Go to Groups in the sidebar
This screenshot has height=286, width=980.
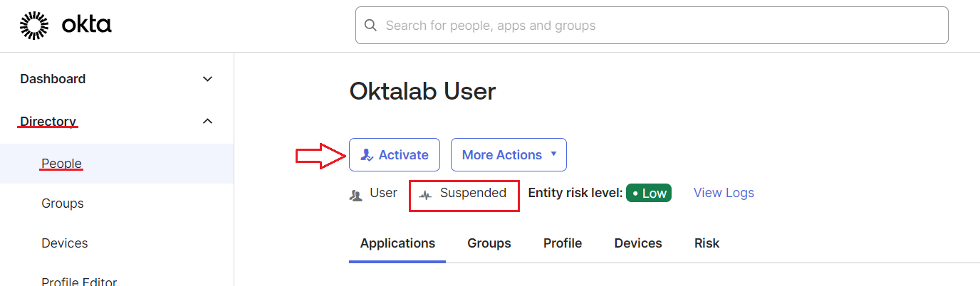(63, 203)
